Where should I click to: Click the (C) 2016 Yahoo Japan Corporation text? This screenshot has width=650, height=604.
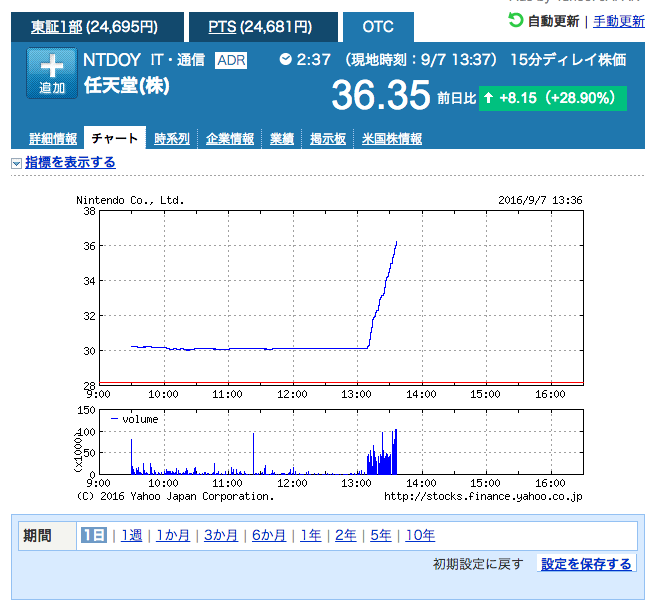(175, 496)
